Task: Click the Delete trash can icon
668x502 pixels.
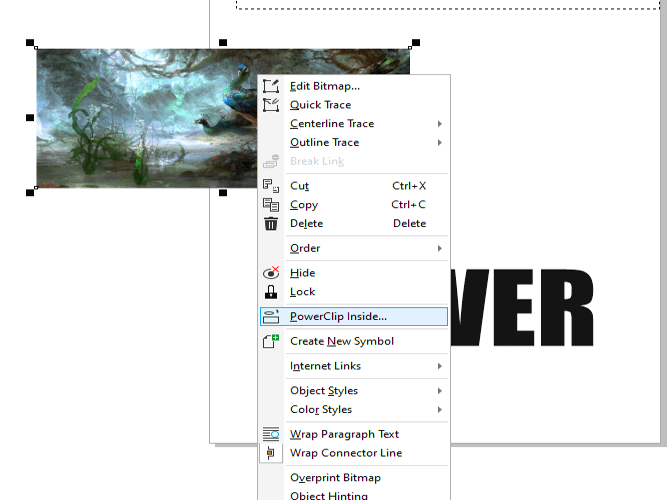Action: click(271, 223)
